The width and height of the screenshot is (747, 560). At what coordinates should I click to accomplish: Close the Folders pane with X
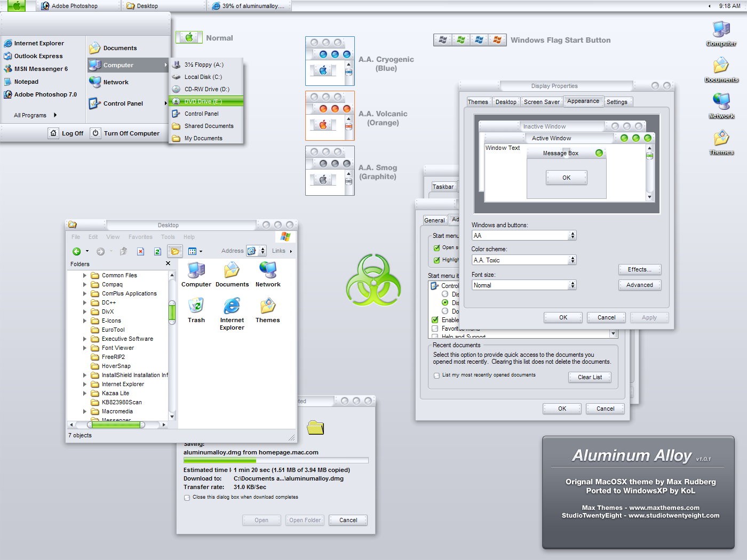click(168, 263)
